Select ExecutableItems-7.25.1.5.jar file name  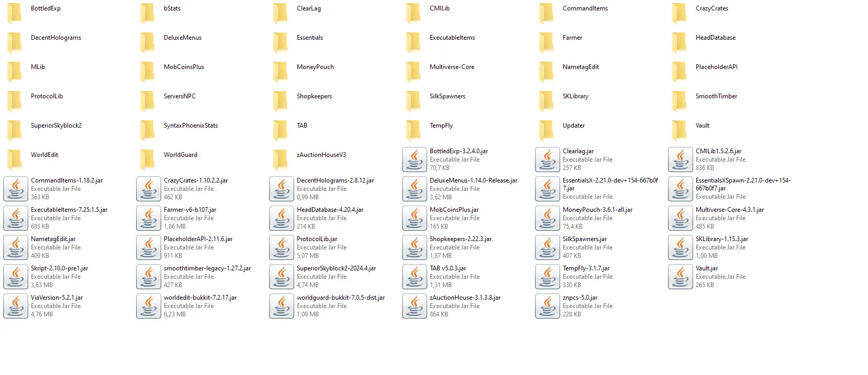(69, 210)
